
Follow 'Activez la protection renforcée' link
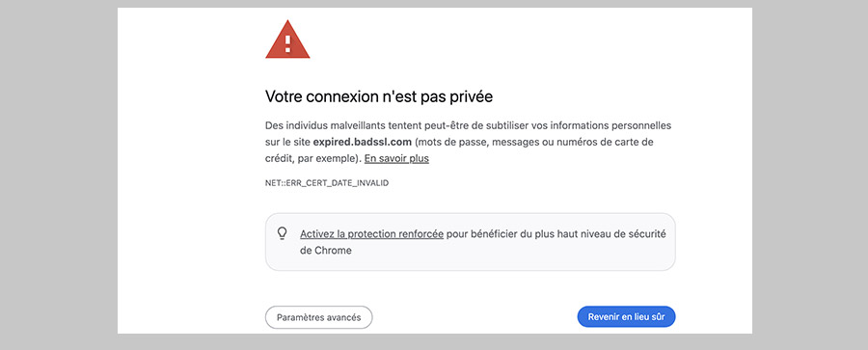coord(371,233)
